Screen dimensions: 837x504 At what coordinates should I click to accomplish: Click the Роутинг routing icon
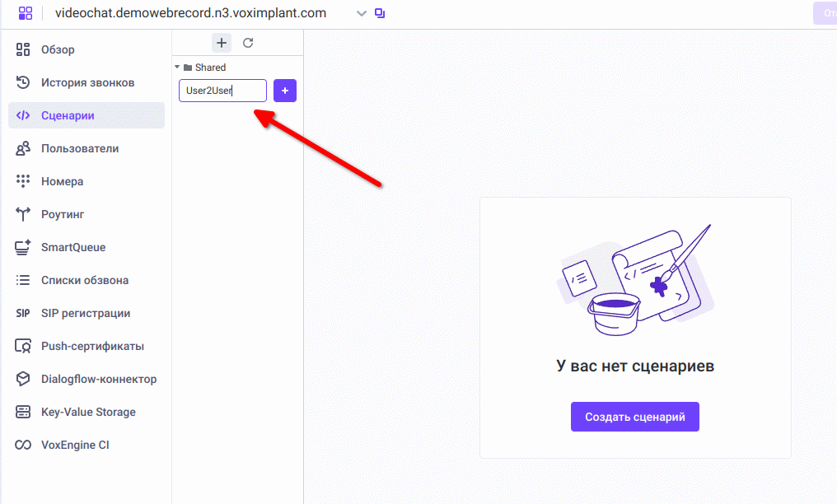[x=23, y=214]
